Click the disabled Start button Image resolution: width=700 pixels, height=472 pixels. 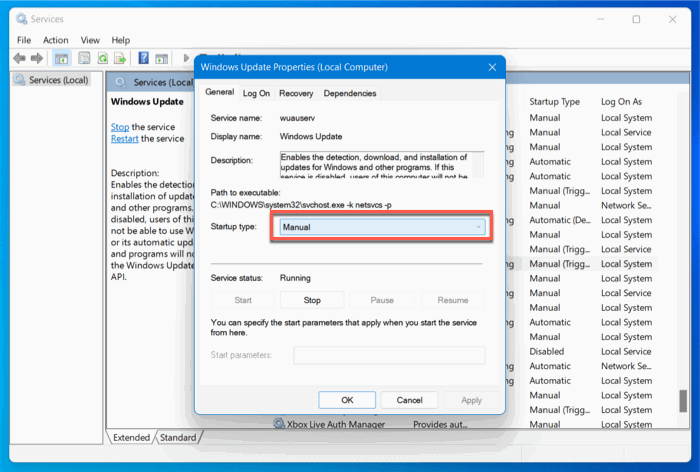(x=243, y=300)
